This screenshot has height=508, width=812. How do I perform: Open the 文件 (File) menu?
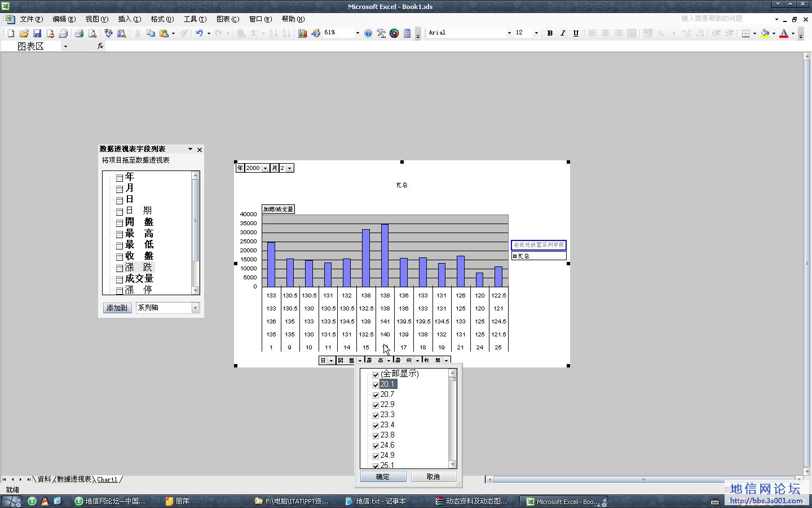click(31, 19)
